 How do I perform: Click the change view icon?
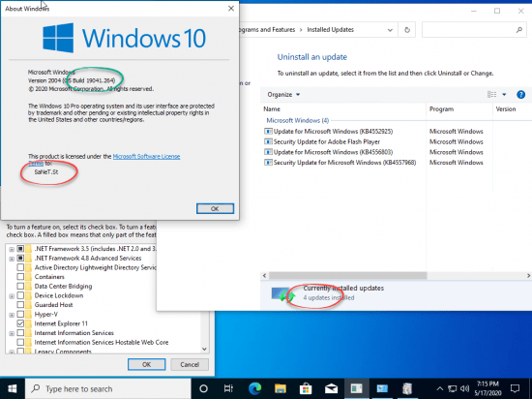491,94
